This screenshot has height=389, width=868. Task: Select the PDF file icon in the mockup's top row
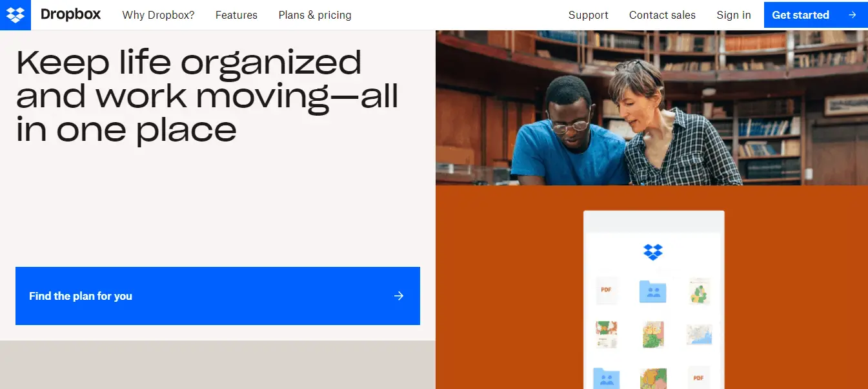[606, 290]
